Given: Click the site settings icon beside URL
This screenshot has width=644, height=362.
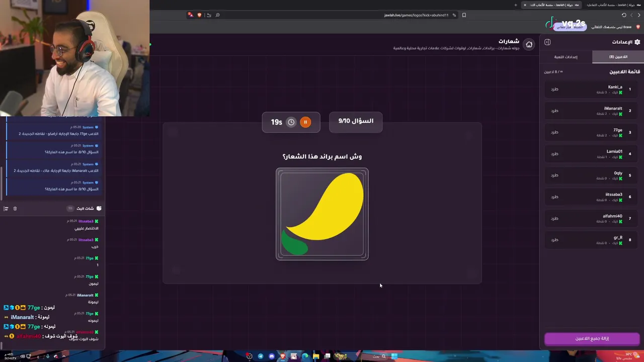Looking at the screenshot, I should coord(454,15).
